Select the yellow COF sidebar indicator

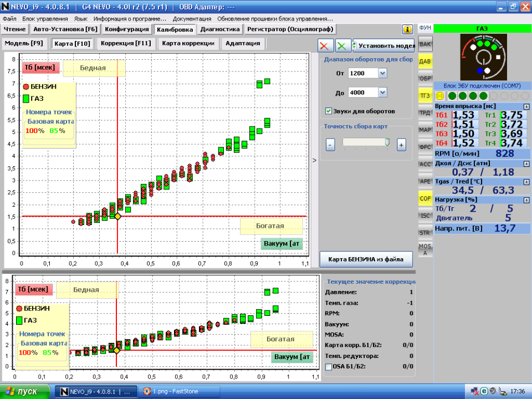click(x=425, y=197)
